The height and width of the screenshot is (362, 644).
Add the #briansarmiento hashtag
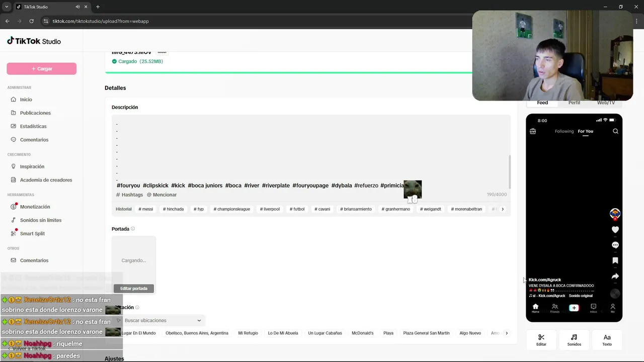pyautogui.click(x=356, y=209)
